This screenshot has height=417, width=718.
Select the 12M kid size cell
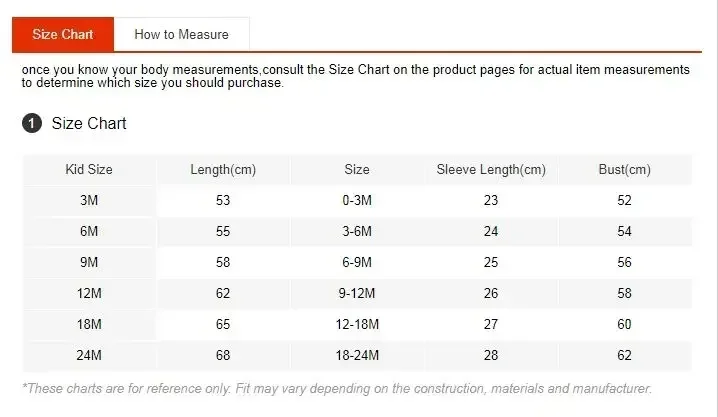point(89,294)
